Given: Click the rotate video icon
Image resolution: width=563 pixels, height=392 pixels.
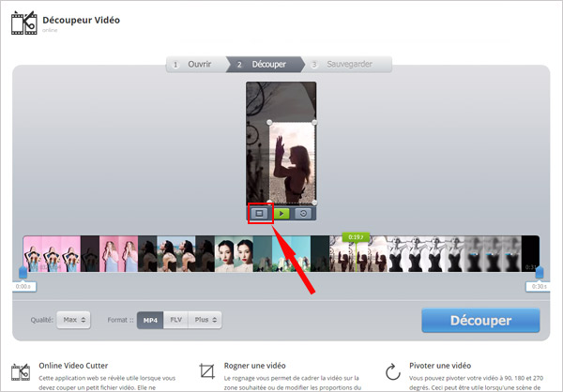Looking at the screenshot, I should tap(304, 214).
